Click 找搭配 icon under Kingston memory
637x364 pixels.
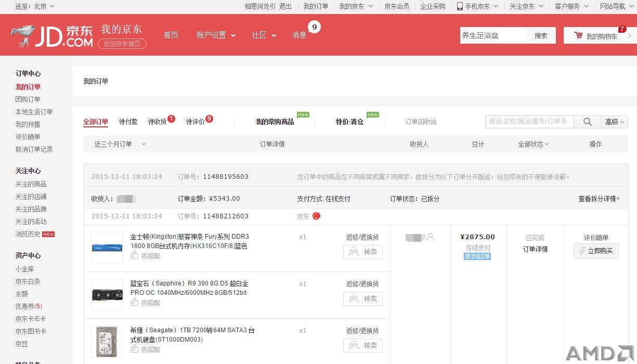[135, 256]
